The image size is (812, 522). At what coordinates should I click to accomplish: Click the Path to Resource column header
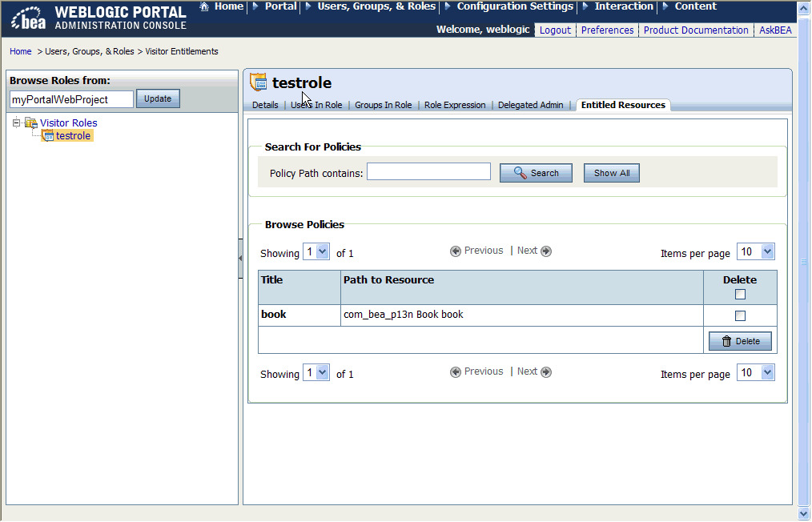(x=522, y=287)
